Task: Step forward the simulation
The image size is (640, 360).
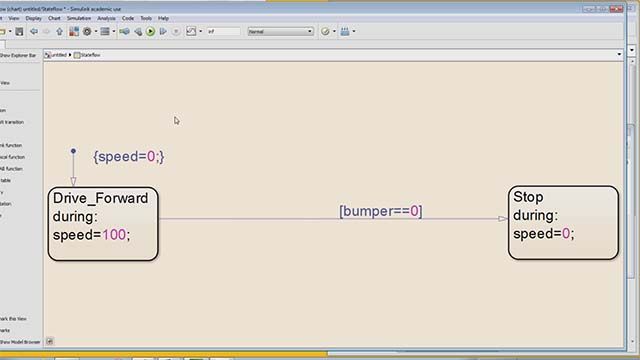Action: point(163,31)
